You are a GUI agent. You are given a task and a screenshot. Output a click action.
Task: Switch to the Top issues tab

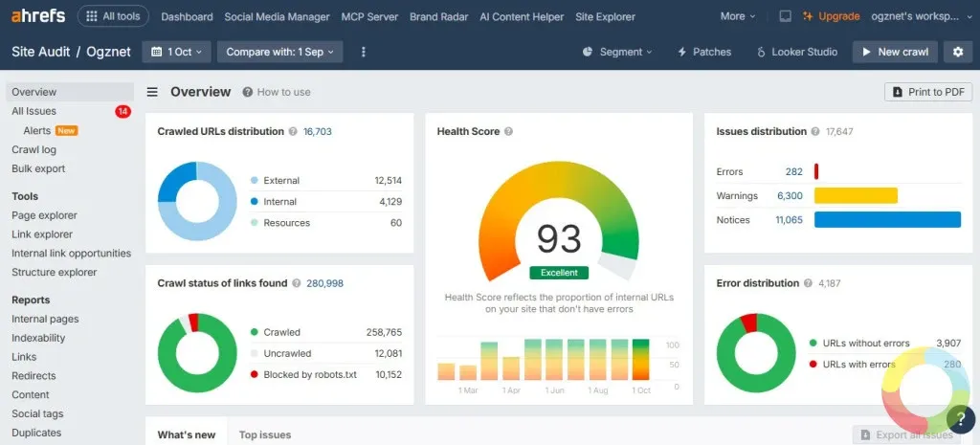tap(265, 434)
